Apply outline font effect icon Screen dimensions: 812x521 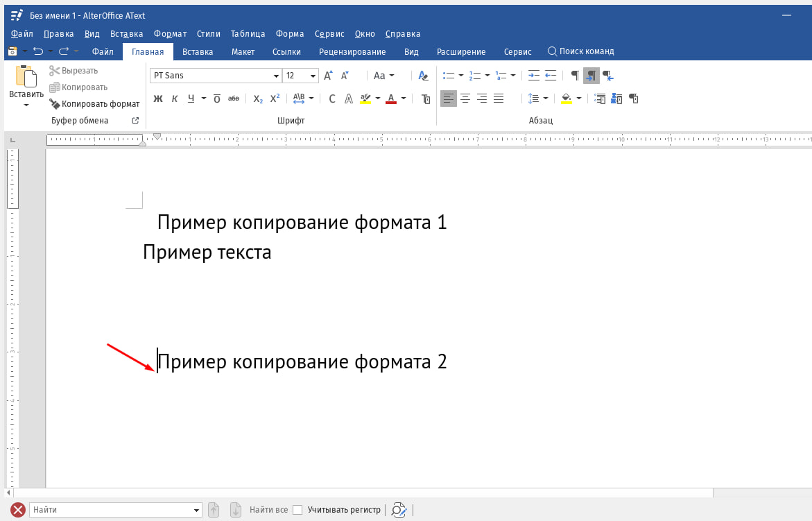click(x=349, y=99)
